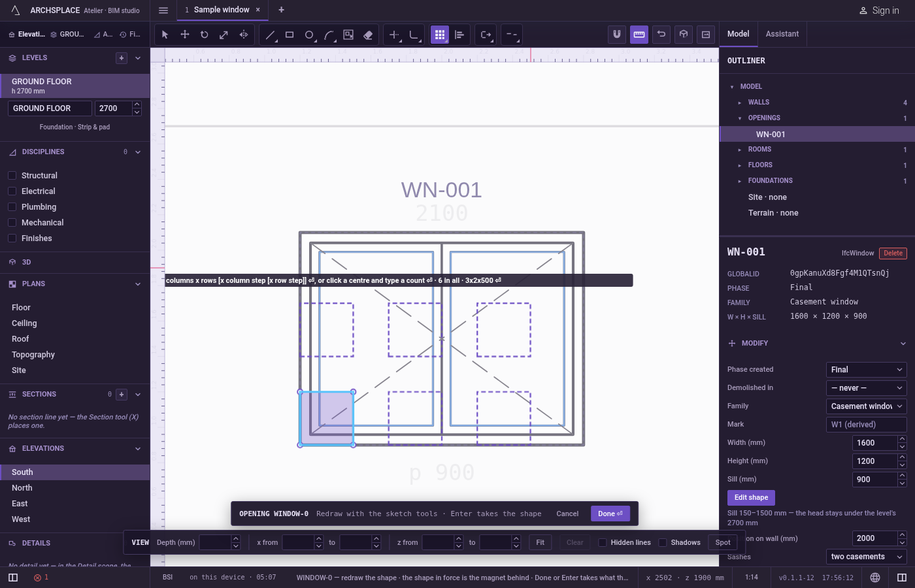
Task: Click the Edit shape button
Action: pos(751,498)
